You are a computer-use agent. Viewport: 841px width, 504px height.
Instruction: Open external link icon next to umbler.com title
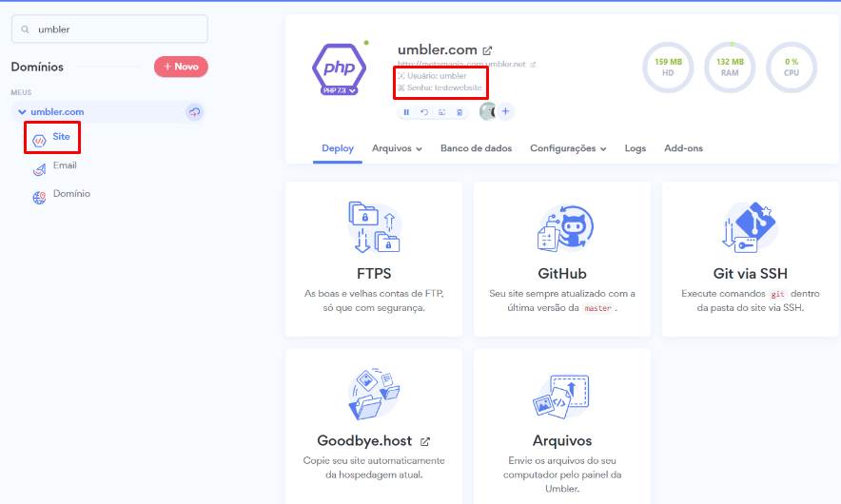click(488, 50)
